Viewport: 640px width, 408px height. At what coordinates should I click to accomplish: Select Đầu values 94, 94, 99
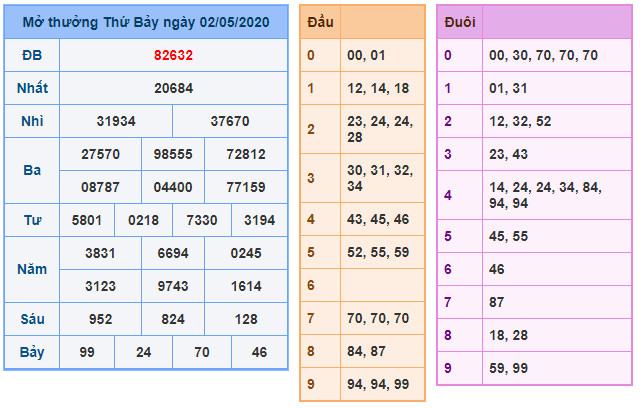pyautogui.click(x=378, y=384)
